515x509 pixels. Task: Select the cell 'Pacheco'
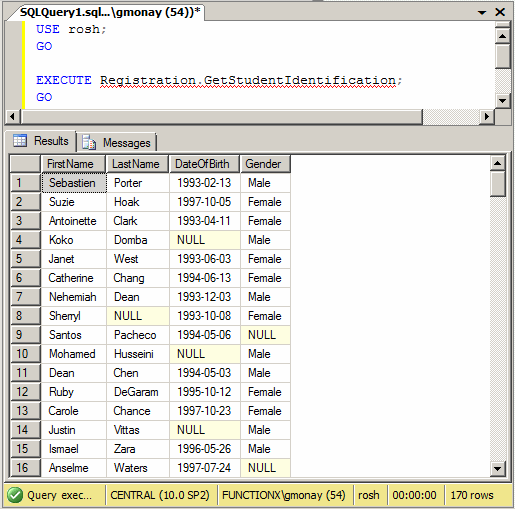coord(138,335)
